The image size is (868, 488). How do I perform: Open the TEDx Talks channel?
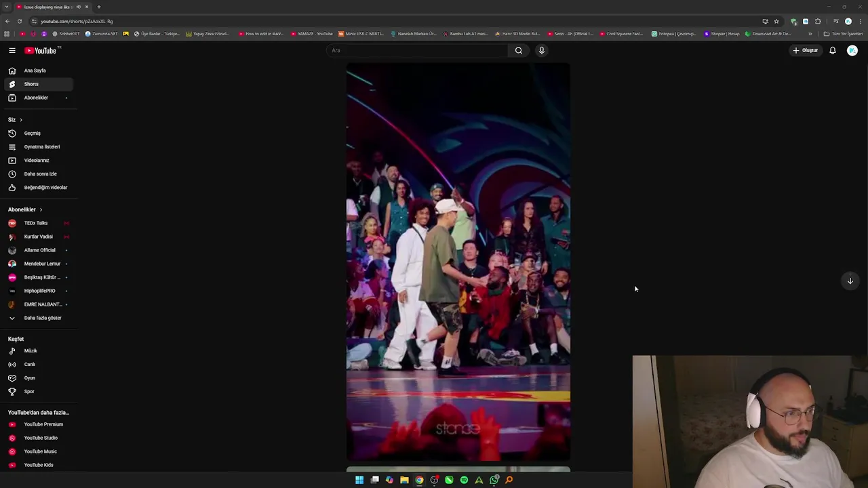tap(39, 223)
